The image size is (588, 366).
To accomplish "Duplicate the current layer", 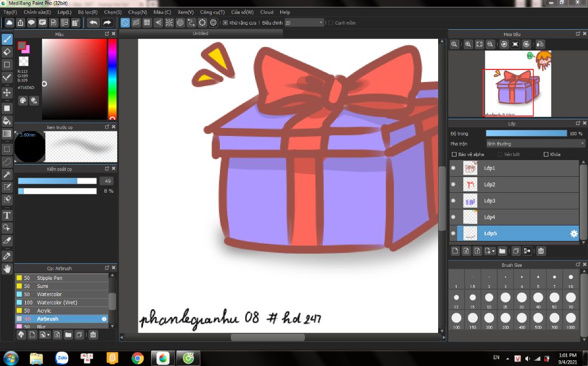I will pyautogui.click(x=516, y=251).
